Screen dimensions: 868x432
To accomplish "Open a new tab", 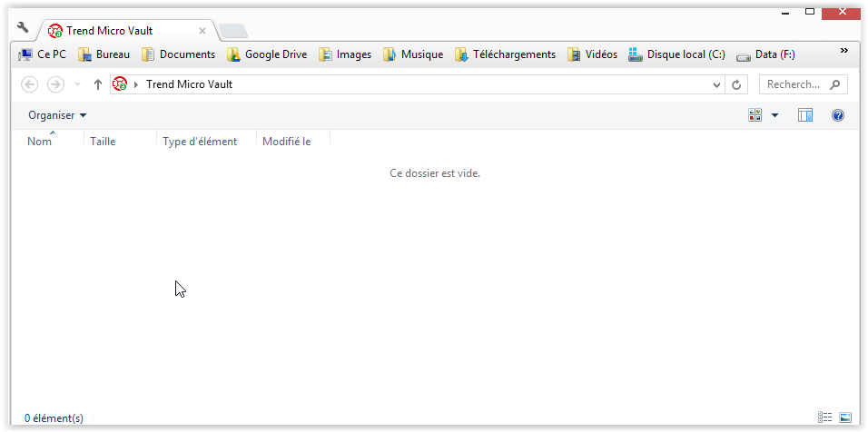I will (x=233, y=31).
